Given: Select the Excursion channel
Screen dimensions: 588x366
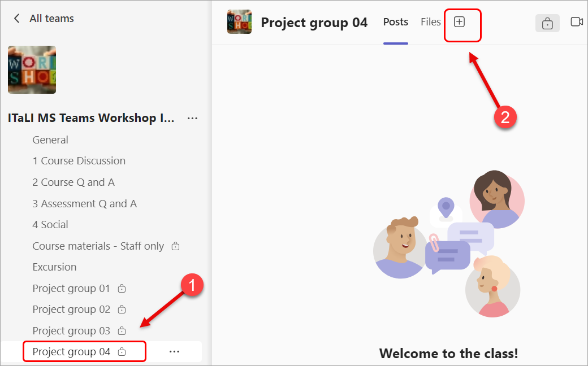Looking at the screenshot, I should point(54,267).
